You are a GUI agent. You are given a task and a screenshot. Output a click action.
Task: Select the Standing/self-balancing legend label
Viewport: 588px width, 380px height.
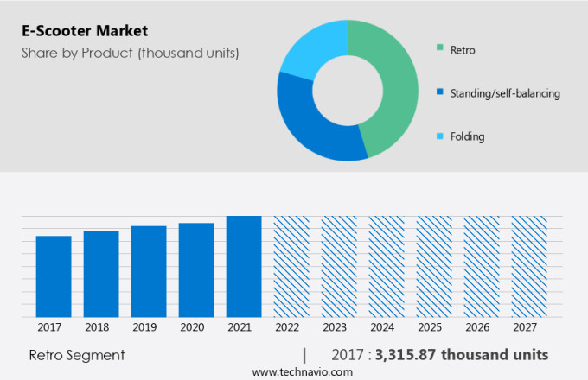point(505,92)
